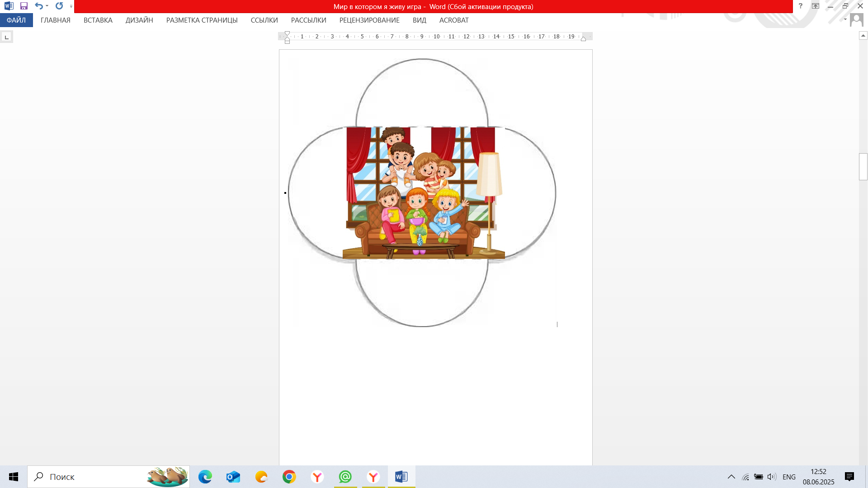Screen dimensions: 868x488
Task: Click the Save floppy disk icon
Action: [24, 6]
